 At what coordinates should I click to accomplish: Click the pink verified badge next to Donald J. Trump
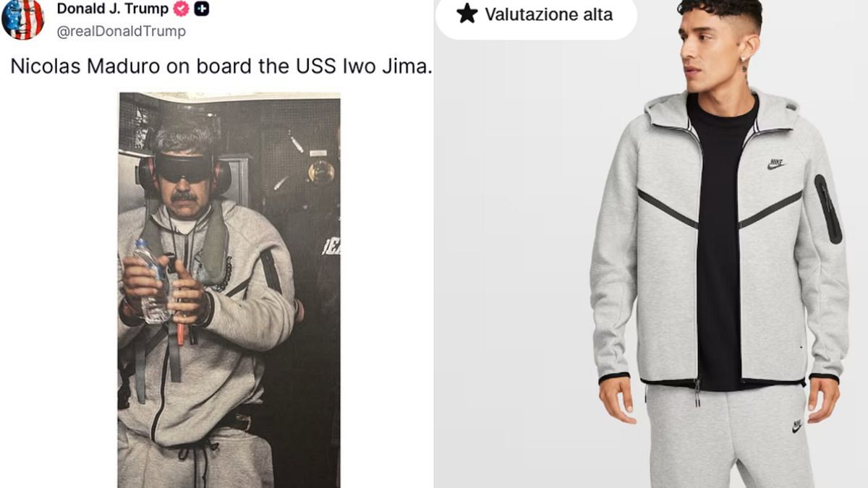[x=181, y=9]
